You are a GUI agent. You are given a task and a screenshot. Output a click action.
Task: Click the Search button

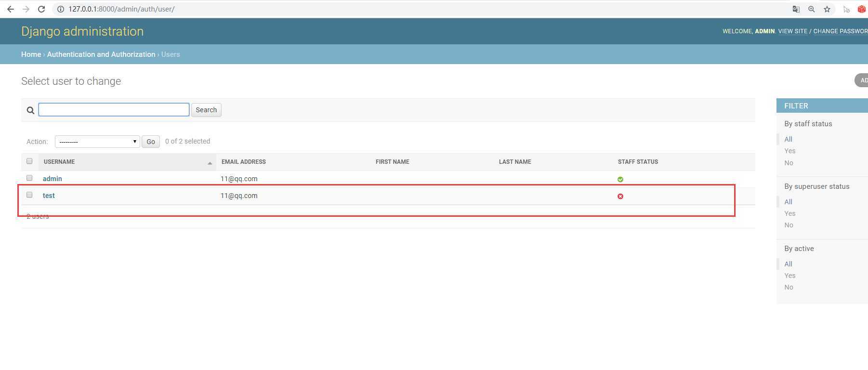206,110
